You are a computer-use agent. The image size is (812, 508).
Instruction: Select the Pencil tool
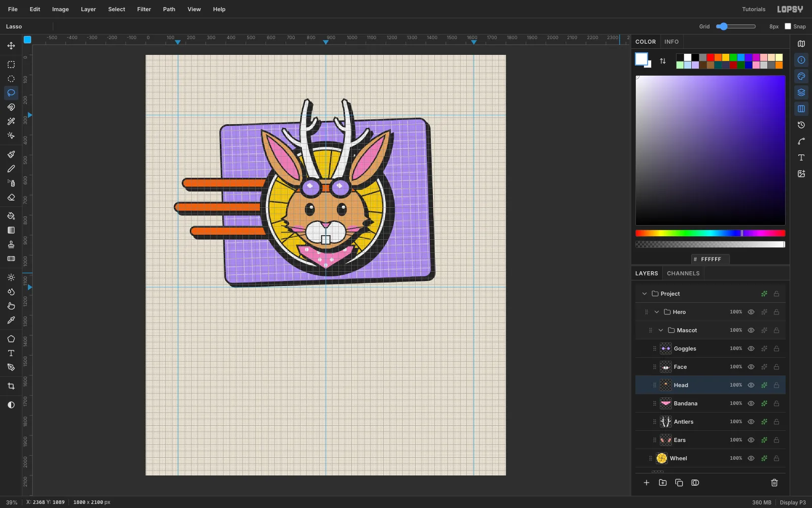[x=11, y=169]
